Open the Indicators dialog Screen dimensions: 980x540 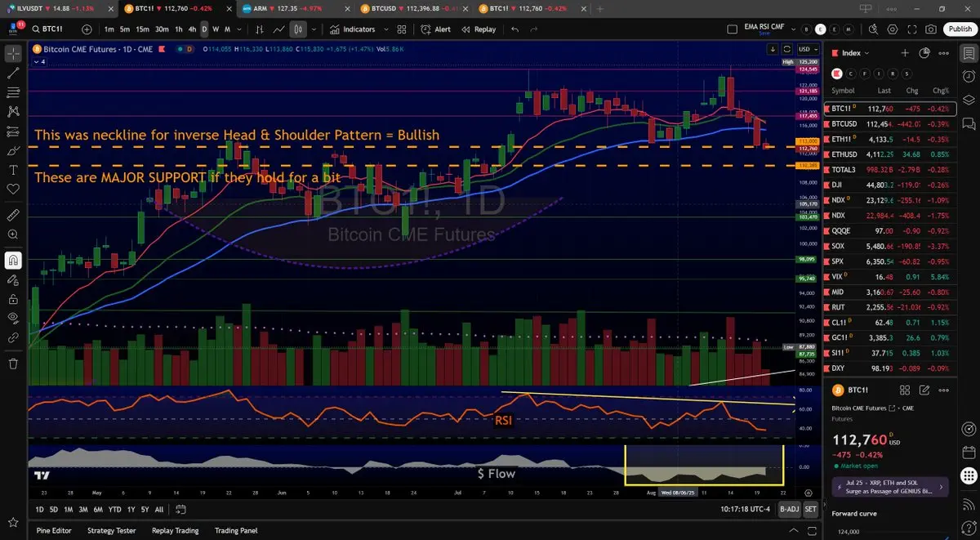pyautogui.click(x=353, y=29)
